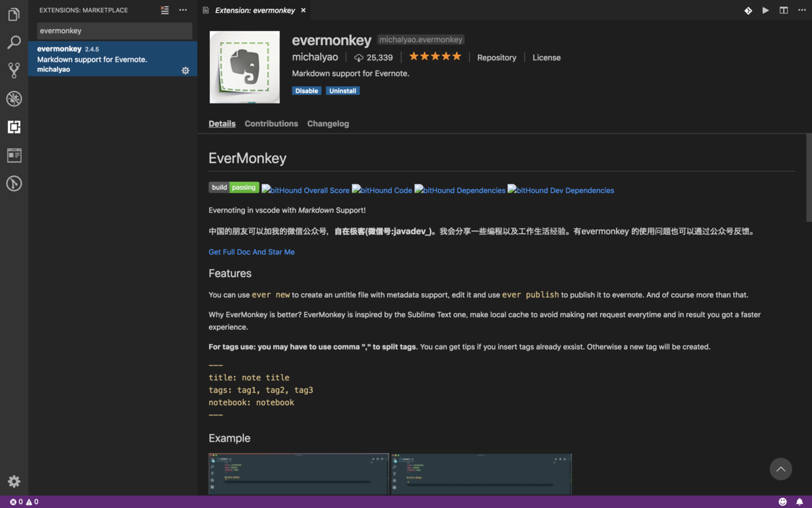This screenshot has height=508, width=812.
Task: Click EXTENSIONS: MARKETPLACE sidebar title
Action: 83,10
